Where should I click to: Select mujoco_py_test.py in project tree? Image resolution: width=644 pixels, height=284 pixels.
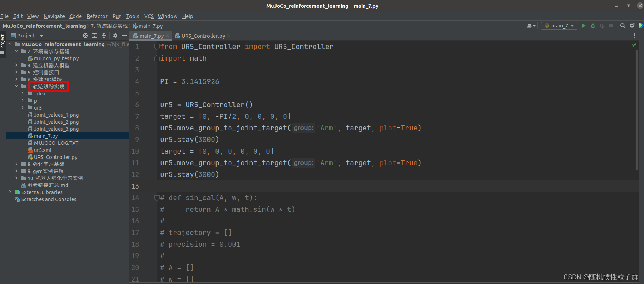tap(56, 58)
